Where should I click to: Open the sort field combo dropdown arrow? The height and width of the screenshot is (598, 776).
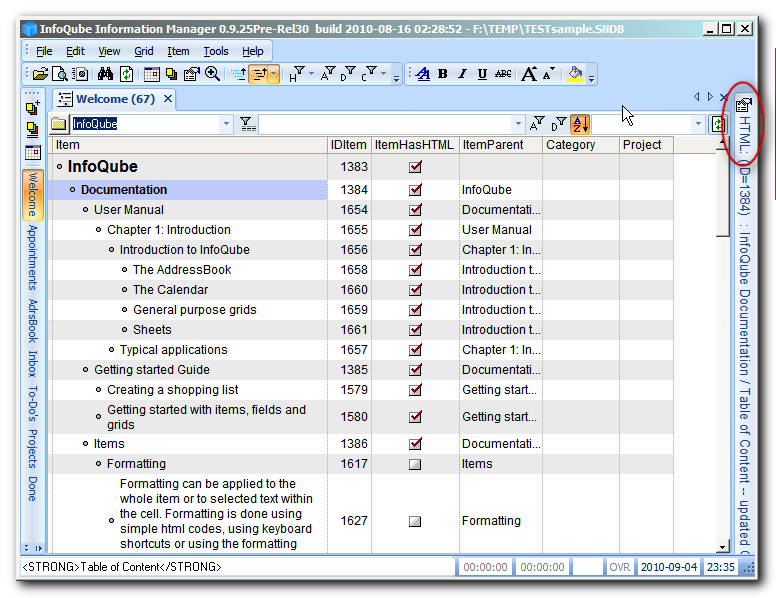click(698, 124)
